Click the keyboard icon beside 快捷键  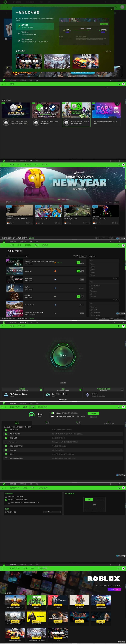(x=78, y=416)
